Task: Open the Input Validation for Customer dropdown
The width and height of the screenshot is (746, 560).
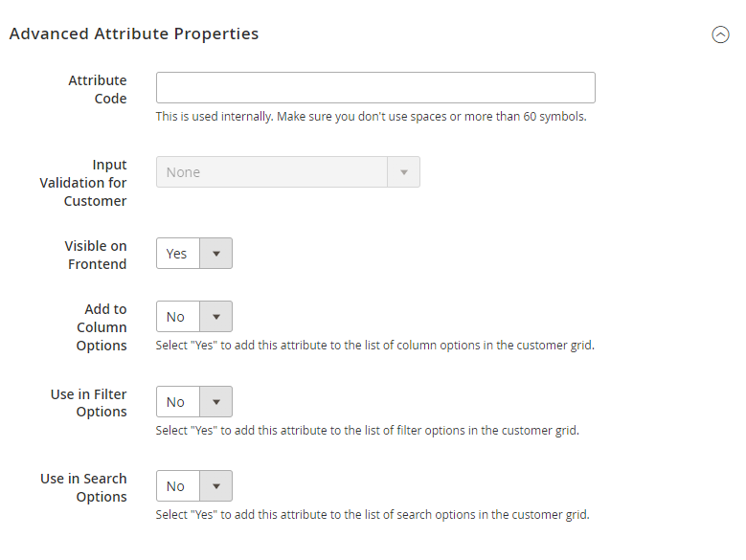Action: coord(288,172)
